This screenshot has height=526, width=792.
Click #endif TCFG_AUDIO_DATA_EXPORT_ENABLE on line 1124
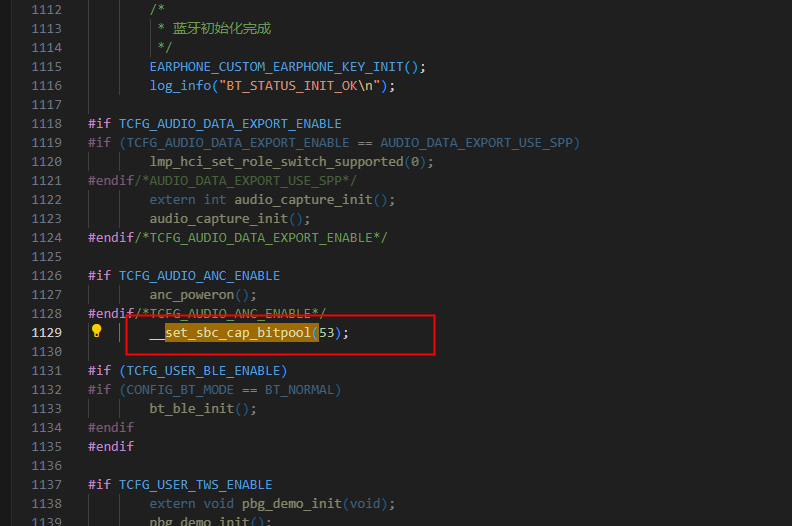click(x=237, y=237)
